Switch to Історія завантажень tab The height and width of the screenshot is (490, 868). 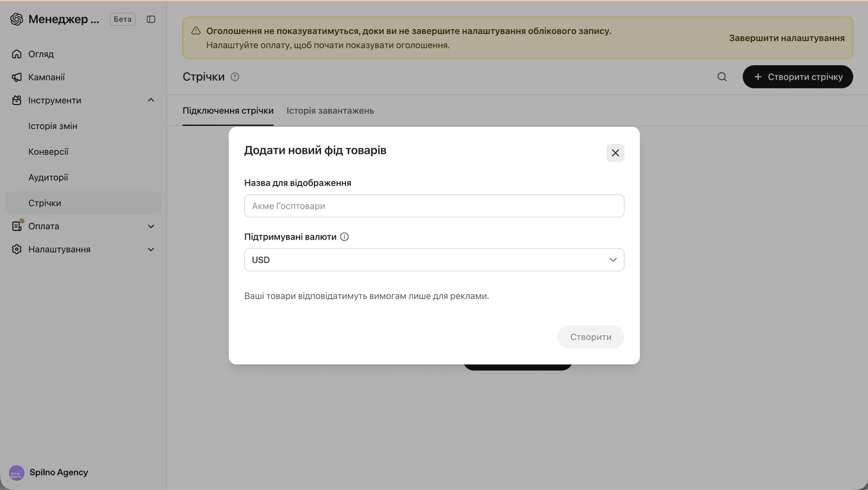pos(330,111)
